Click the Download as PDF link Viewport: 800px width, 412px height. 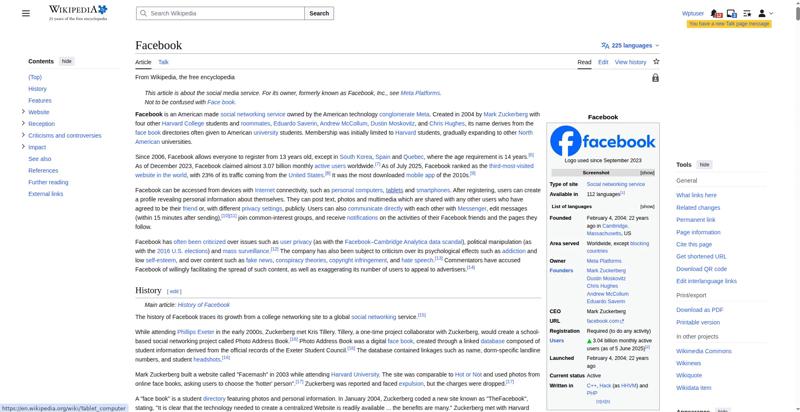[x=699, y=310]
